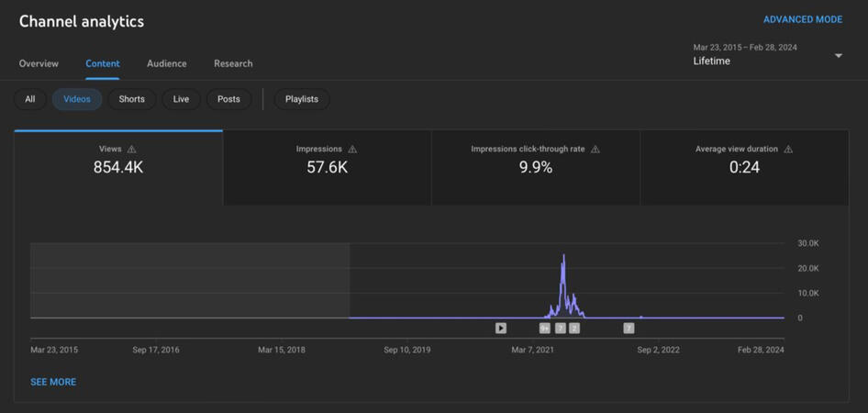Image resolution: width=868 pixels, height=413 pixels.
Task: Open the click-through rate warning icon
Action: point(595,150)
